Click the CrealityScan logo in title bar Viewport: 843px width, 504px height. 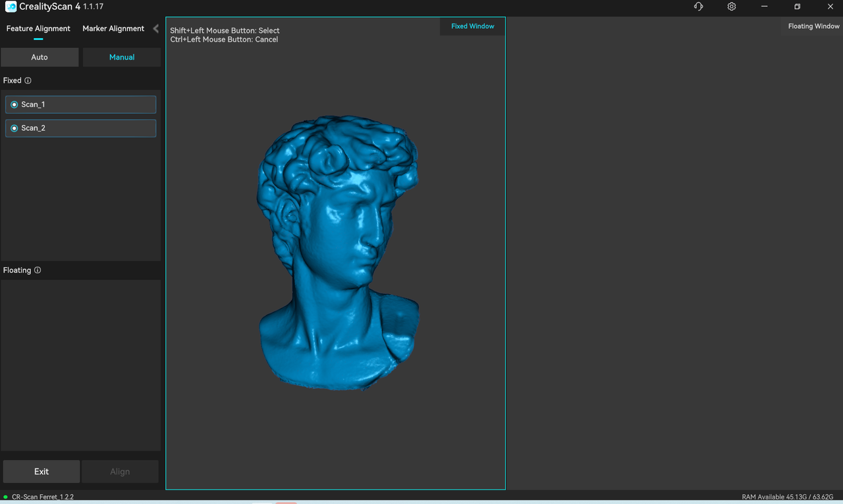coord(11,7)
